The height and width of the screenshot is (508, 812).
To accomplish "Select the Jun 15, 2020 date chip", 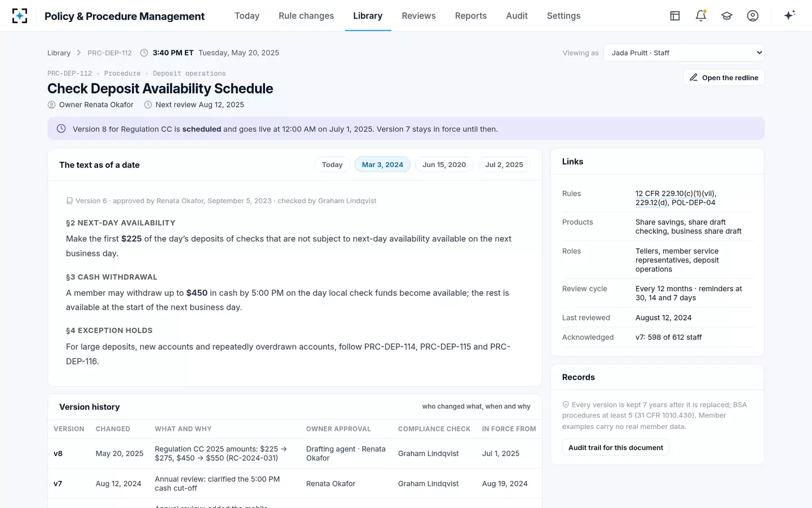I will 444,165.
